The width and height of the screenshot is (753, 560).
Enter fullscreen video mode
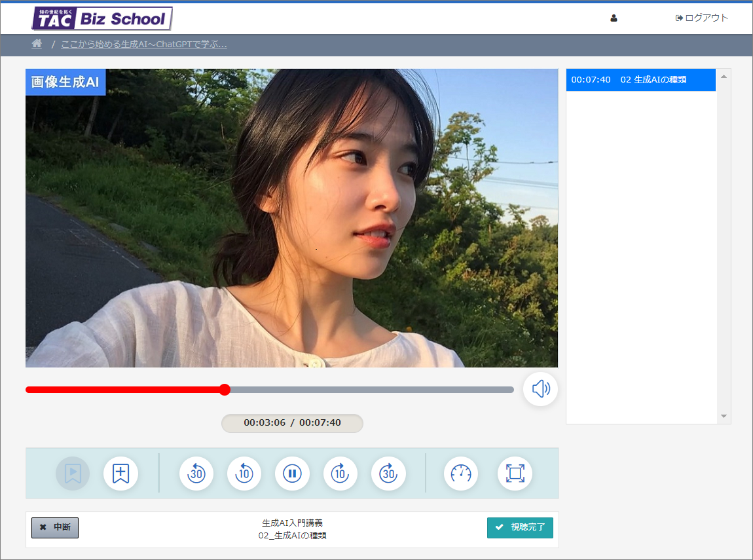click(515, 474)
